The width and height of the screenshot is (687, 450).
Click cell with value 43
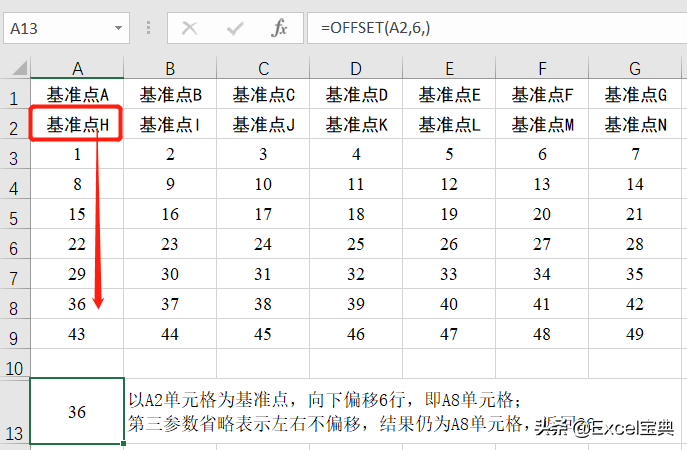tap(77, 334)
